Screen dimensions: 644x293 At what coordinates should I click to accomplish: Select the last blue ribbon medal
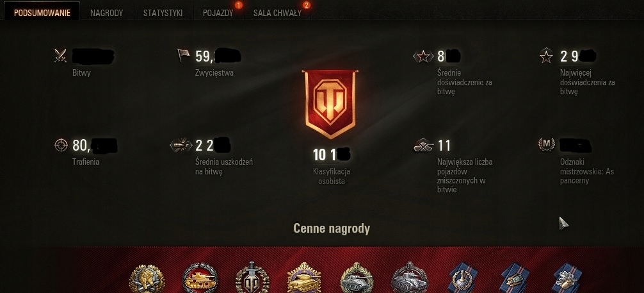[567, 278]
